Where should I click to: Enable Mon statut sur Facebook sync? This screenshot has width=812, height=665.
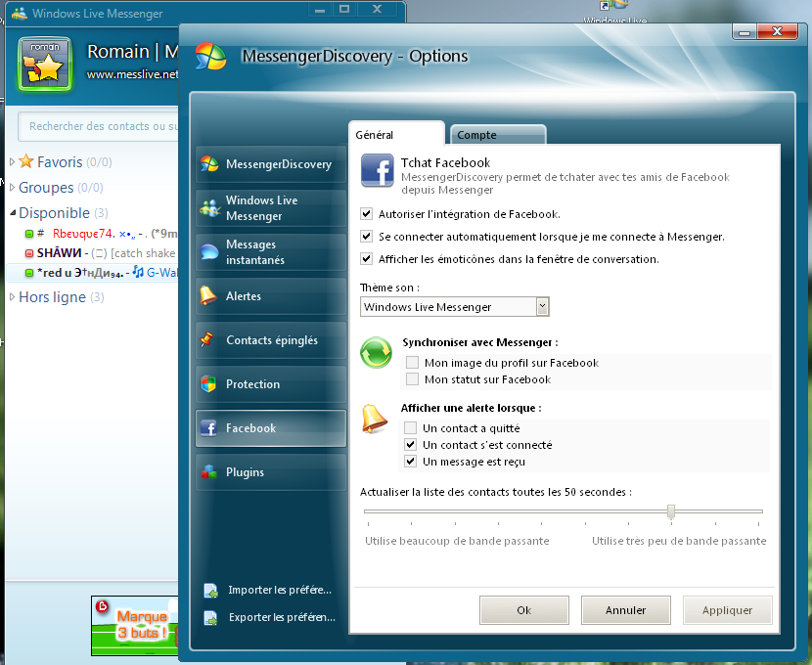[412, 378]
